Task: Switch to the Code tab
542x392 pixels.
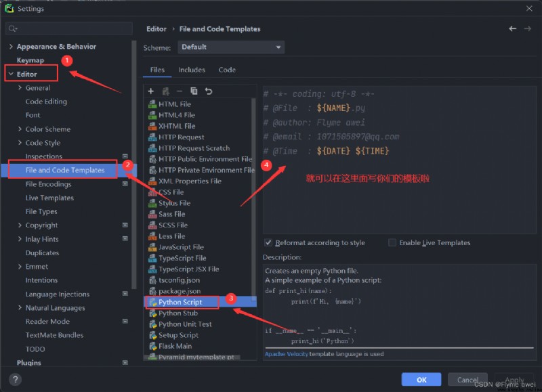Action: coord(227,70)
